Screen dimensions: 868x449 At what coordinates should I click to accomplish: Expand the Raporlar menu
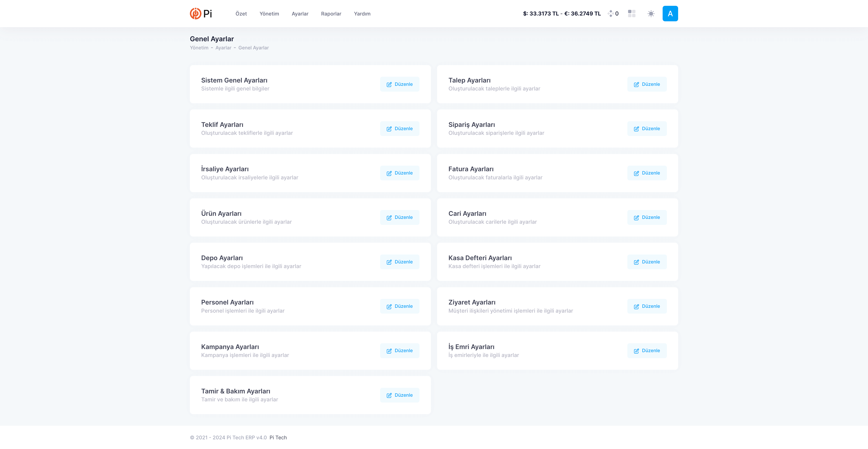click(331, 14)
